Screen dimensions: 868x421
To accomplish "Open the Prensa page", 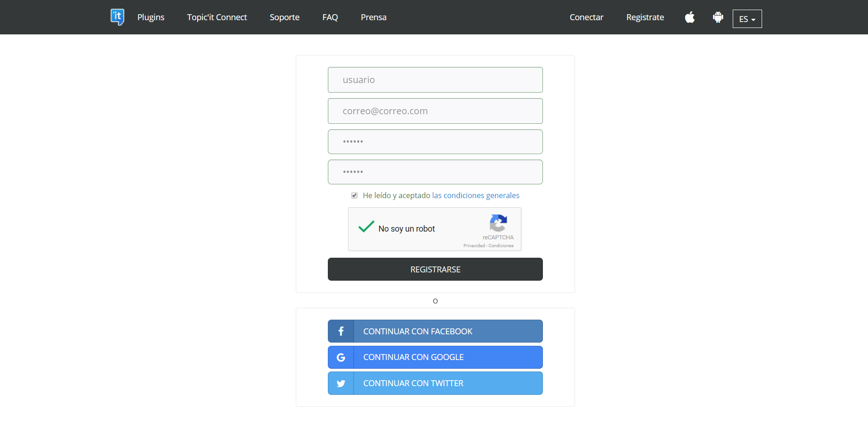I will 374,17.
